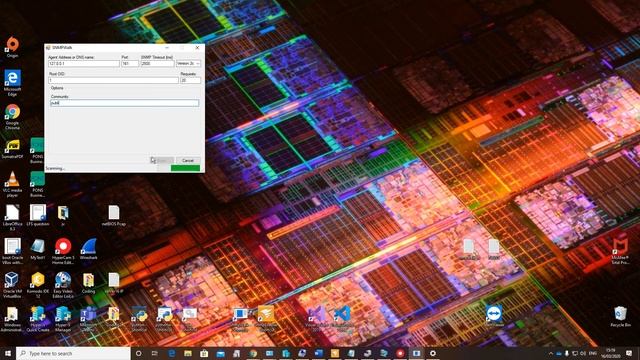Open the Coding folder on desktop
Viewport: 640px width, 360px height.
[89, 283]
